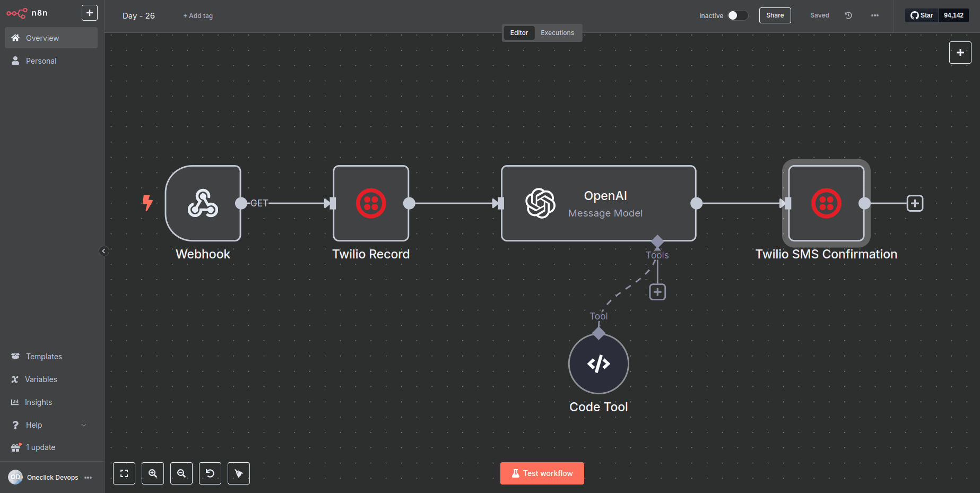Zoom out on canvas
This screenshot has height=493, width=980.
[x=181, y=473]
